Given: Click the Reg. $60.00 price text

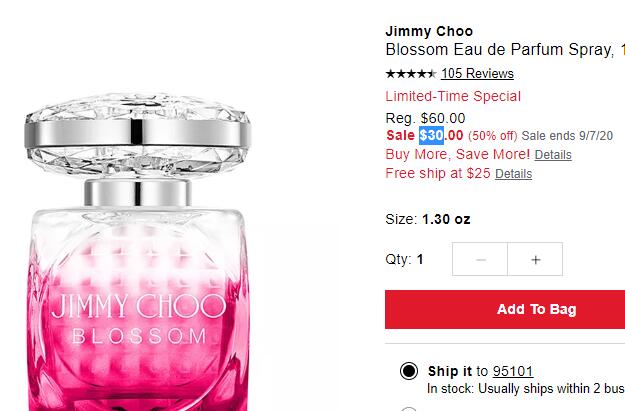Looking at the screenshot, I should tap(425, 118).
